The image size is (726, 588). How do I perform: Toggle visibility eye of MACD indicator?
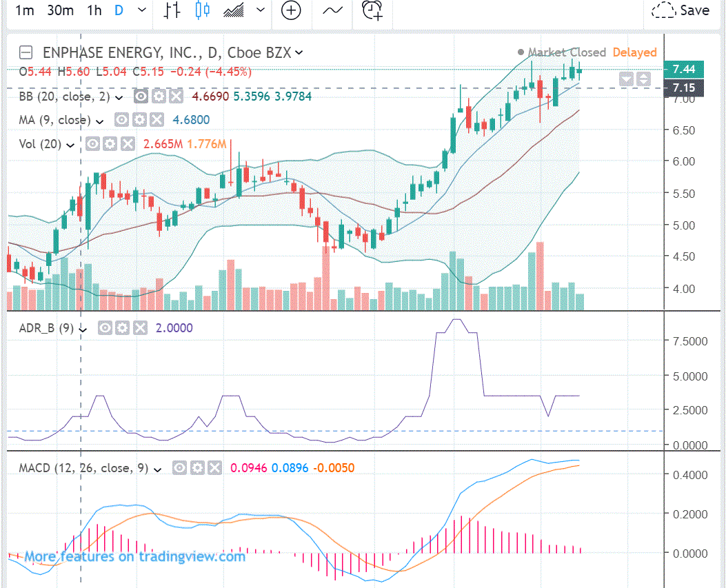(180, 467)
